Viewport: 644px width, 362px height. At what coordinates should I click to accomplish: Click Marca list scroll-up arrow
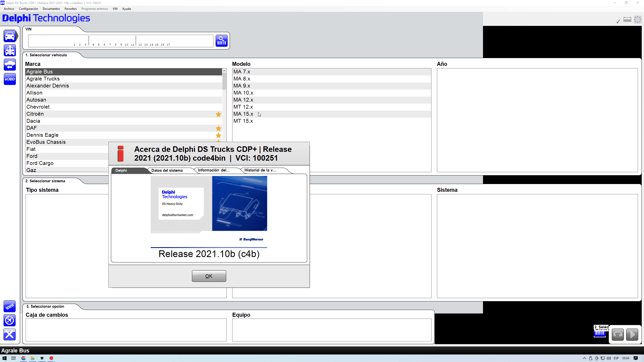point(224,71)
